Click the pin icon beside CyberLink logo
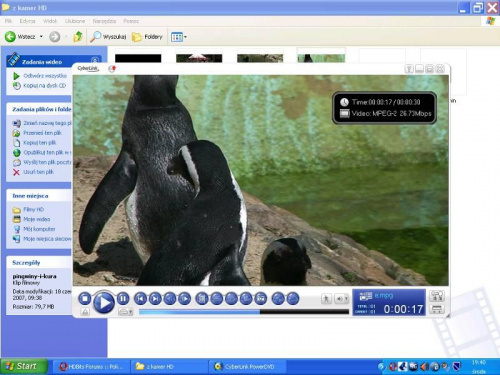Viewport: 500px width, 375px height. pyautogui.click(x=112, y=69)
